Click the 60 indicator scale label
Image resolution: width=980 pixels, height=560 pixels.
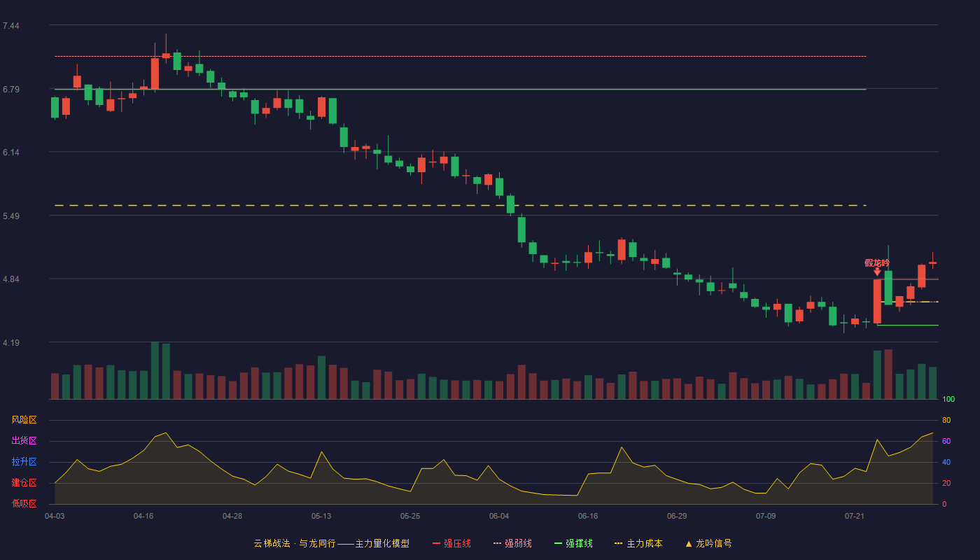[946, 441]
